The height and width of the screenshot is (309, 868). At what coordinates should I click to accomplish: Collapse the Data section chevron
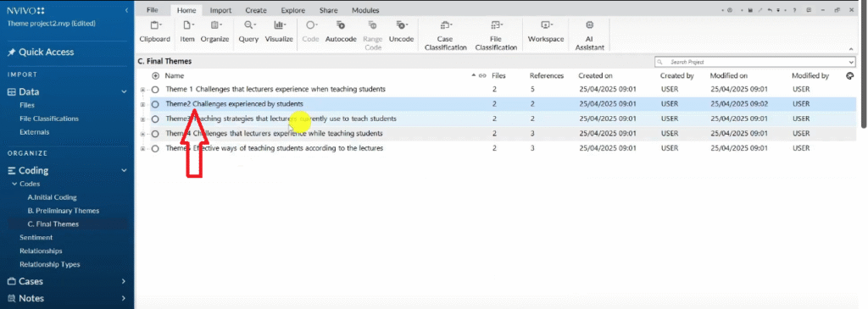(124, 92)
